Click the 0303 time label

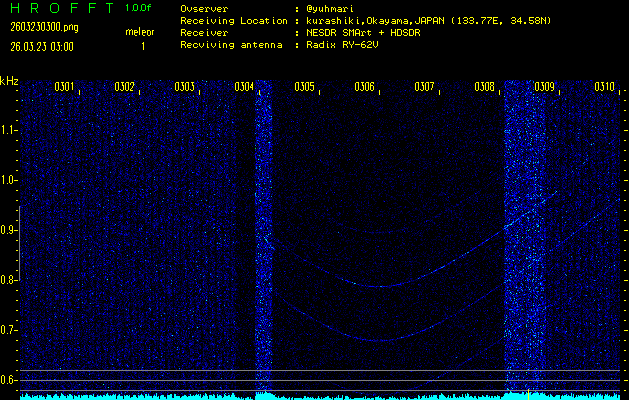(x=185, y=87)
